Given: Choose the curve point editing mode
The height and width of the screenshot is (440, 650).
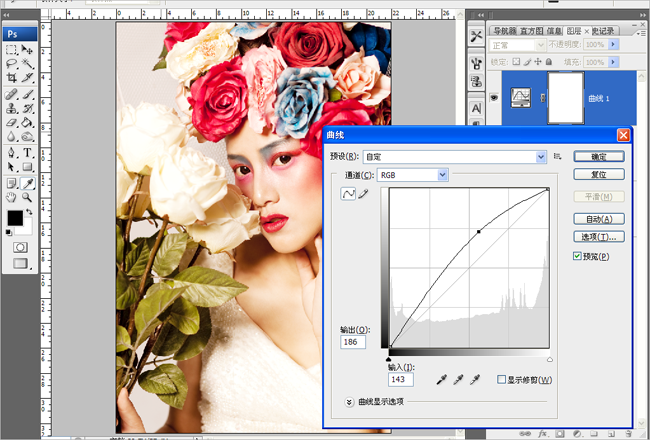Looking at the screenshot, I should [x=348, y=194].
